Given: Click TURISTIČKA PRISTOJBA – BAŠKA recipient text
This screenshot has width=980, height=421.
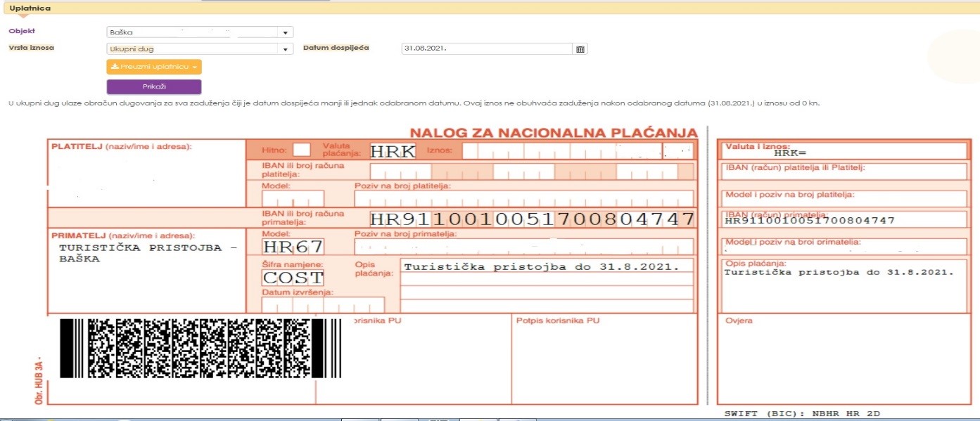Looking at the screenshot, I should tap(149, 253).
